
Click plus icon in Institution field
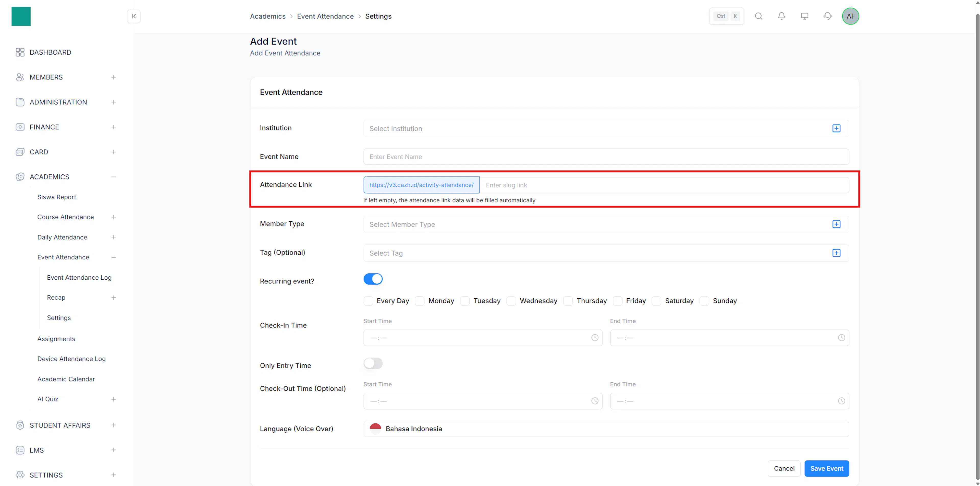[x=836, y=129]
